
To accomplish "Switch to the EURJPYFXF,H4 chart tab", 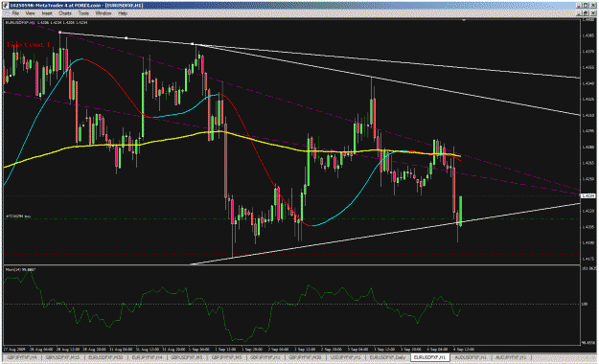I will pos(148,358).
